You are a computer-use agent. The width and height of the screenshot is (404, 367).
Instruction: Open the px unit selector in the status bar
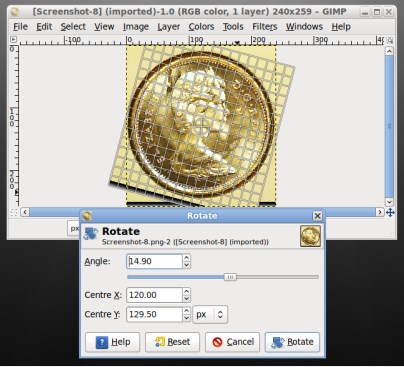74,229
